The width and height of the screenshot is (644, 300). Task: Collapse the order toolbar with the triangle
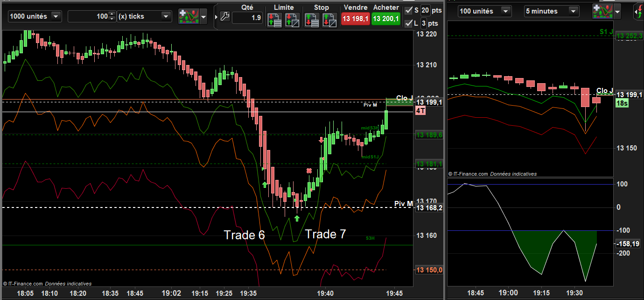216,17
